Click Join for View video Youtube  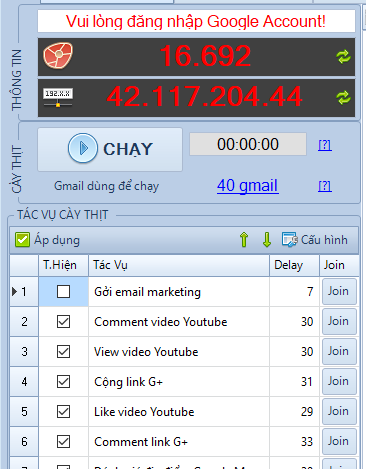tap(339, 352)
